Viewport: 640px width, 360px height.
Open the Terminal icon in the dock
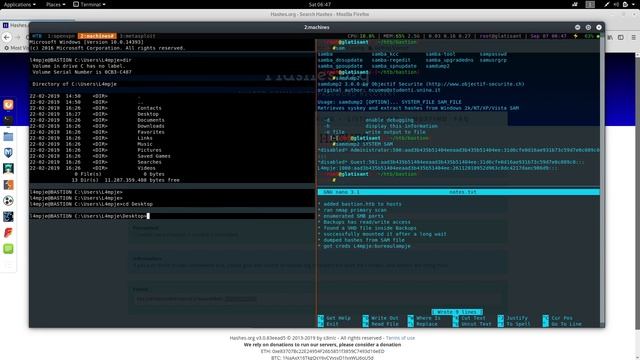click(8, 120)
